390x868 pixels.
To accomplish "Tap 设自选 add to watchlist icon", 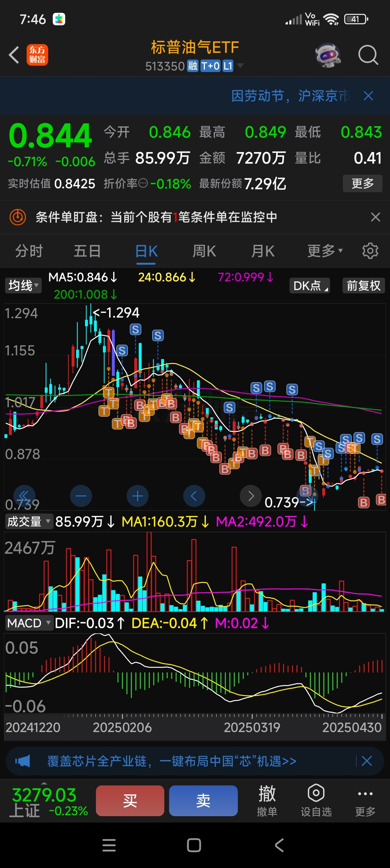I will tap(316, 800).
